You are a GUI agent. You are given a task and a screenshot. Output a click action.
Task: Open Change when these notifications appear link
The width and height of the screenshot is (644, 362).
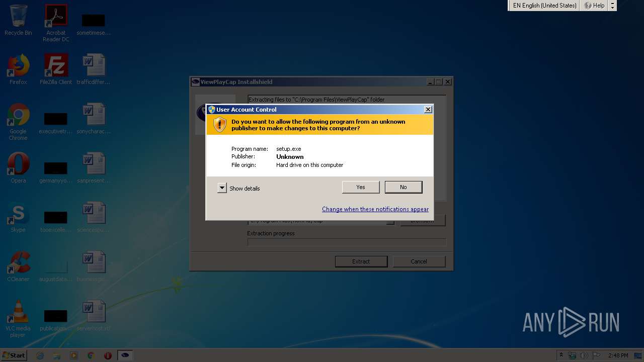click(x=375, y=209)
